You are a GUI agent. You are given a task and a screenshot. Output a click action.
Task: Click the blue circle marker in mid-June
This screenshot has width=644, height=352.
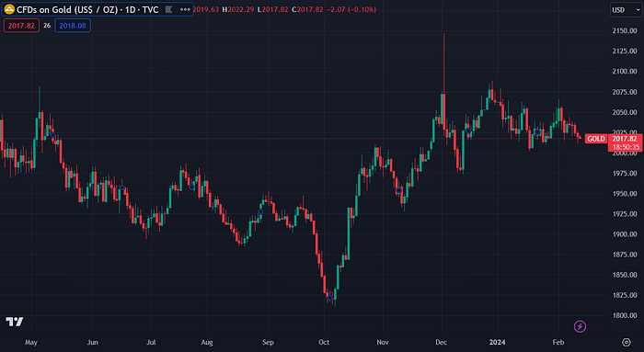click(122, 187)
